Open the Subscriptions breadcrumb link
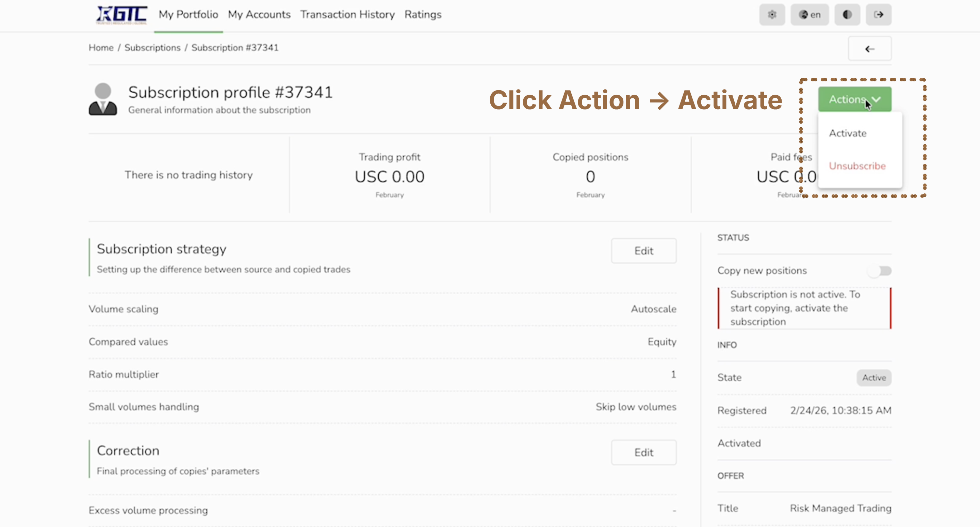Image resolution: width=980 pixels, height=527 pixels. pyautogui.click(x=152, y=48)
